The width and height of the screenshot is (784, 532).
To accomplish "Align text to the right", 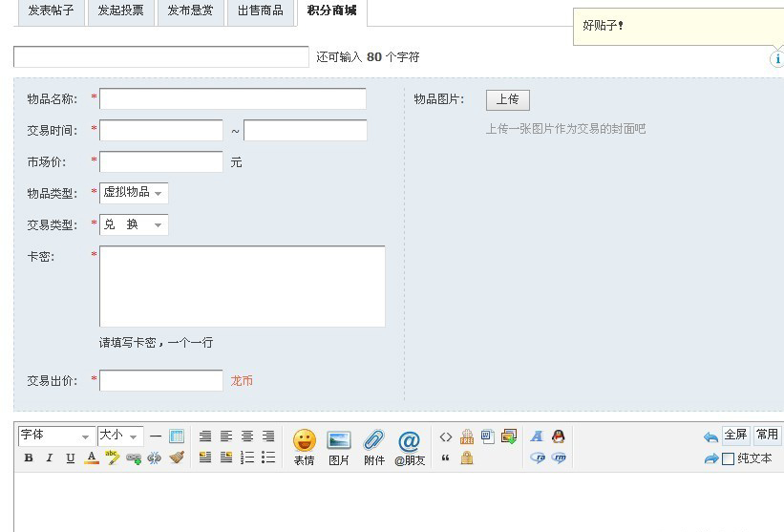I will click(268, 436).
